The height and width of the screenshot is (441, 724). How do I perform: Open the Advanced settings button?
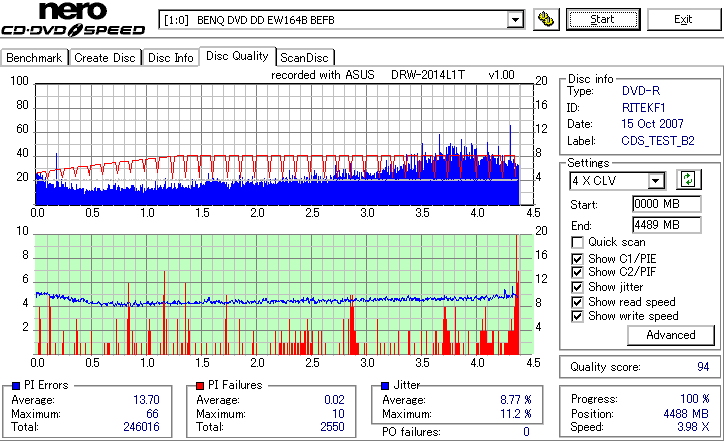(670, 335)
